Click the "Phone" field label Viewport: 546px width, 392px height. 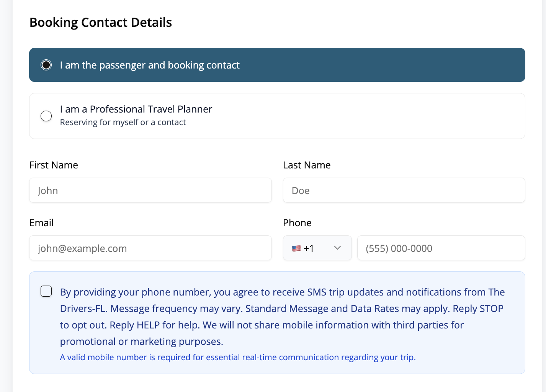(x=297, y=223)
